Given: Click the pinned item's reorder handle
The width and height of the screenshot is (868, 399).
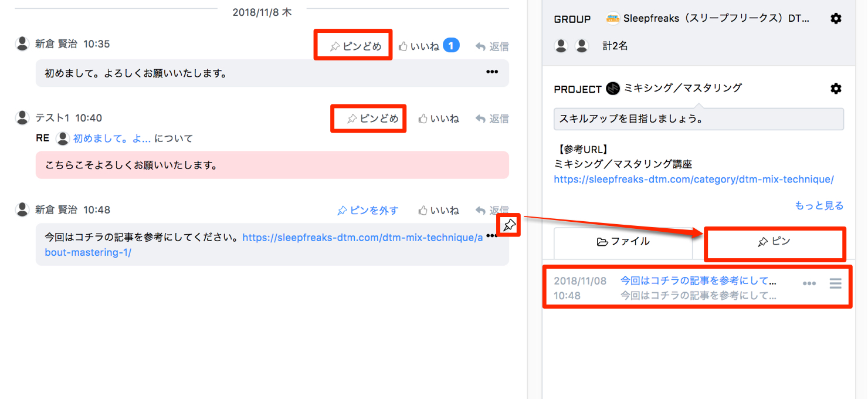Looking at the screenshot, I should click(x=836, y=283).
